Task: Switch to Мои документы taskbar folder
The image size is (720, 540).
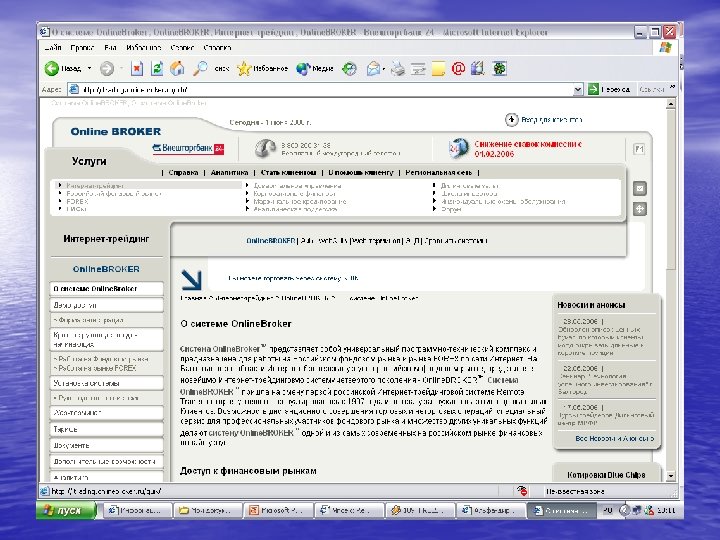Action: tap(209, 510)
